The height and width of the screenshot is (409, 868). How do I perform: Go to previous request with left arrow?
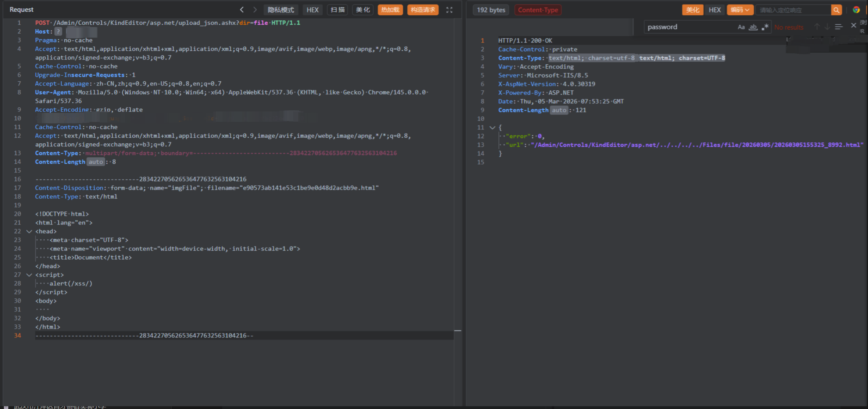(x=242, y=10)
